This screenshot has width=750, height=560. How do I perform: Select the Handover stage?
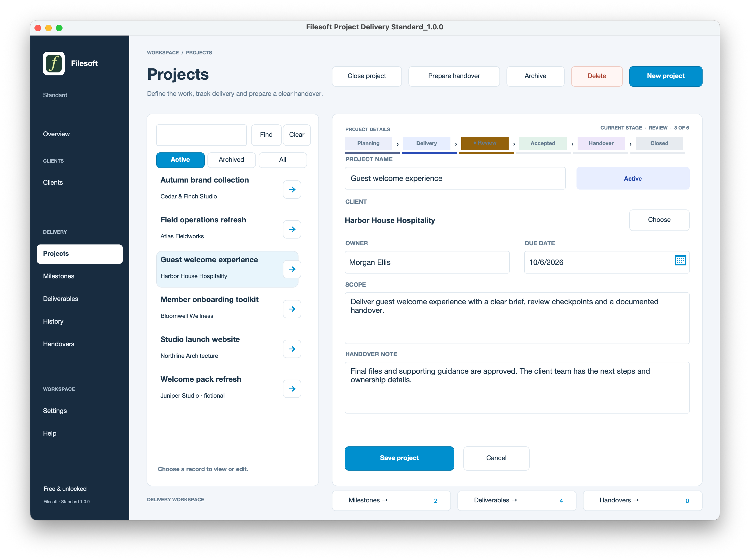(601, 143)
